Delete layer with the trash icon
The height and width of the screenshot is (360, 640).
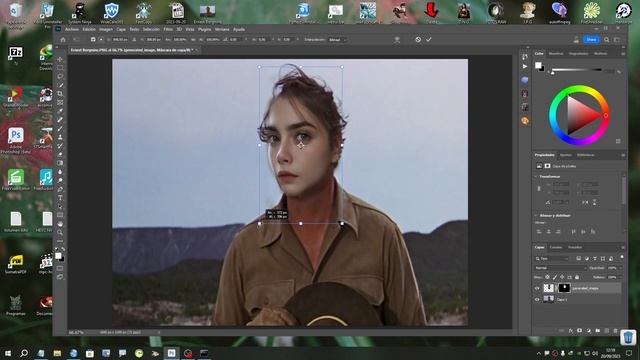[616, 331]
